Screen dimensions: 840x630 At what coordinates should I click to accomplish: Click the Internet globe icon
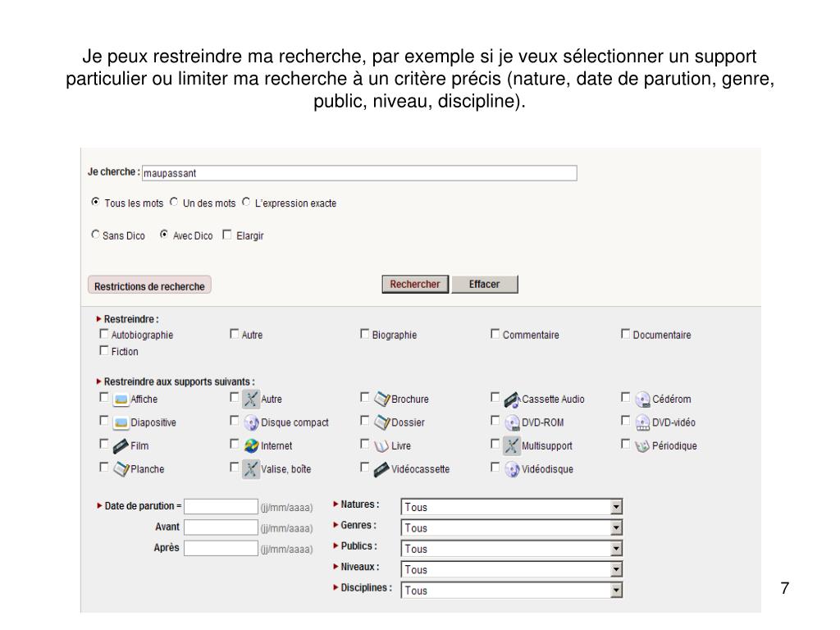251,445
